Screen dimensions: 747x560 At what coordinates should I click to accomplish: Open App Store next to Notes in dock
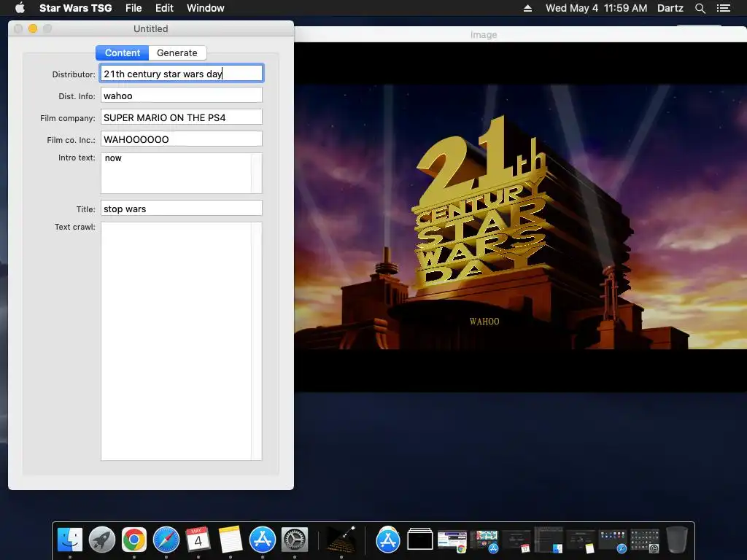263,540
